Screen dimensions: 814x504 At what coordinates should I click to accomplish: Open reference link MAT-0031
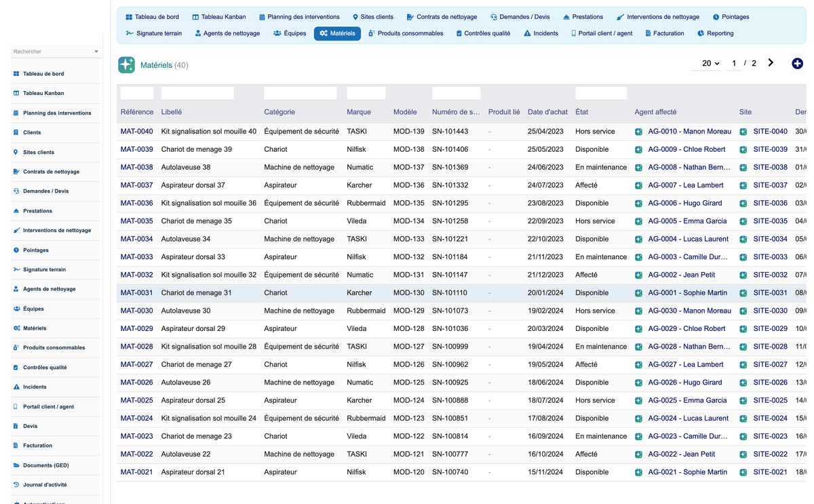[136, 293]
